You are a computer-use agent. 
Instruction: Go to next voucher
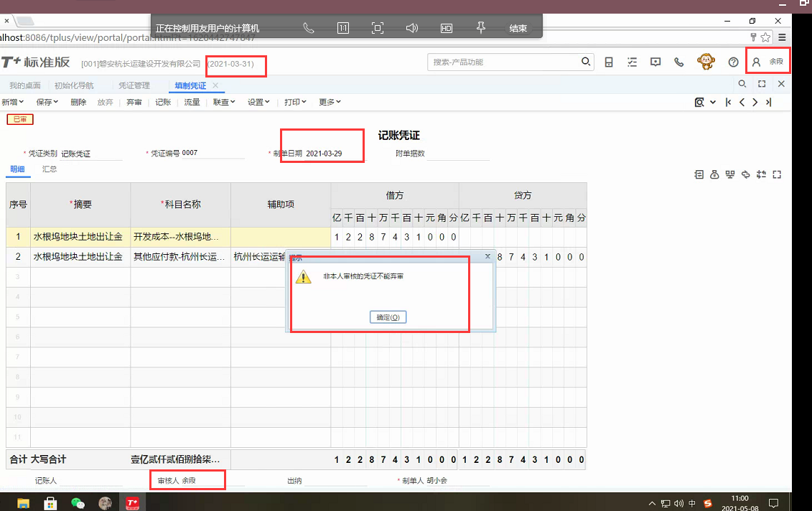coord(755,102)
